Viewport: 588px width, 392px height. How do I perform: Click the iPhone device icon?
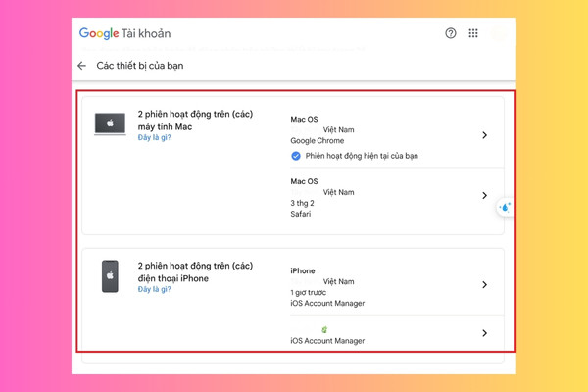(110, 276)
